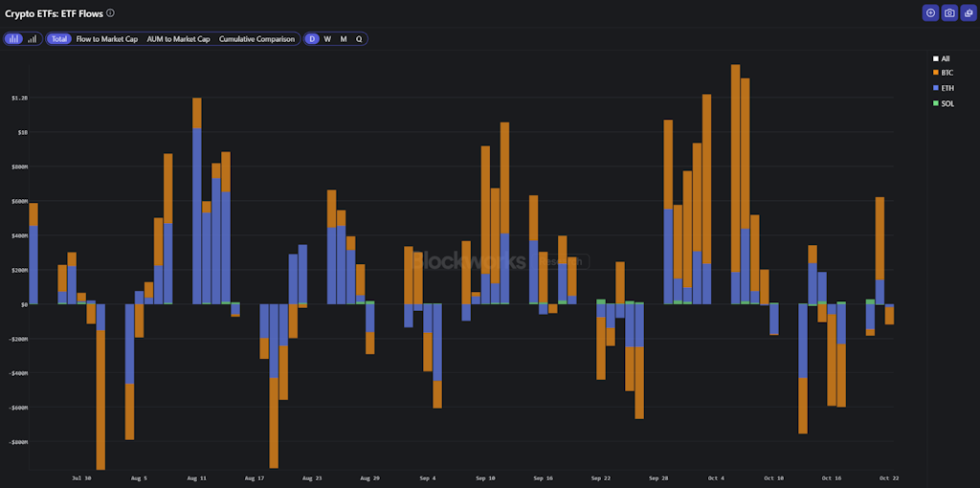Click the info icon beside ETF Flows title
The width and height of the screenshot is (980, 488).
(x=110, y=13)
